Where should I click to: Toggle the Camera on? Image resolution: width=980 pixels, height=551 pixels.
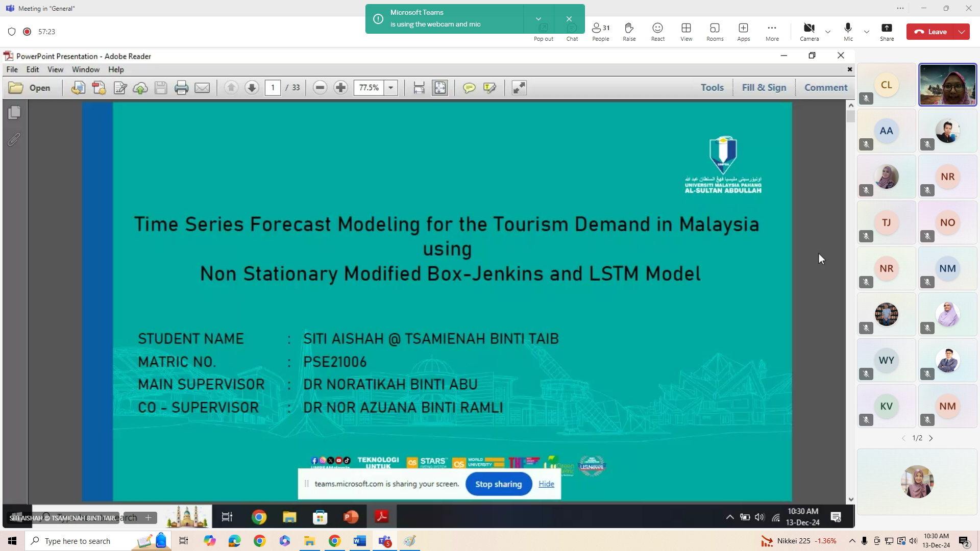tap(809, 32)
